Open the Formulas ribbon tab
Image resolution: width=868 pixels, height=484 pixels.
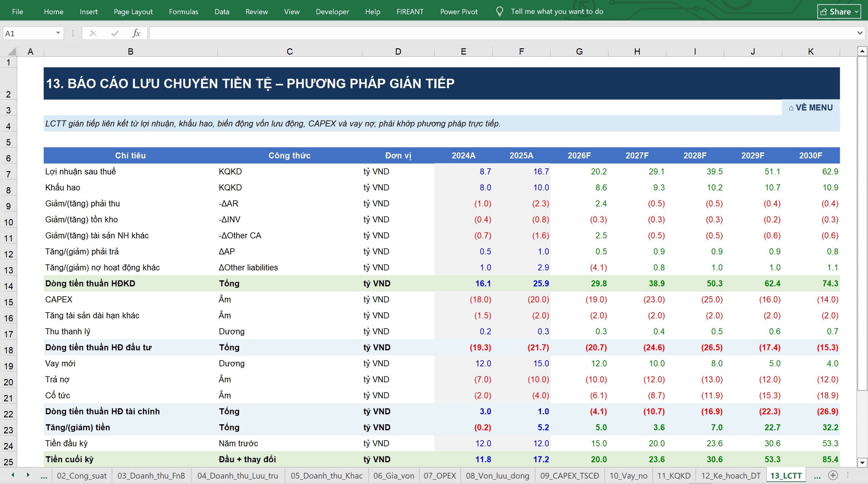(x=183, y=12)
